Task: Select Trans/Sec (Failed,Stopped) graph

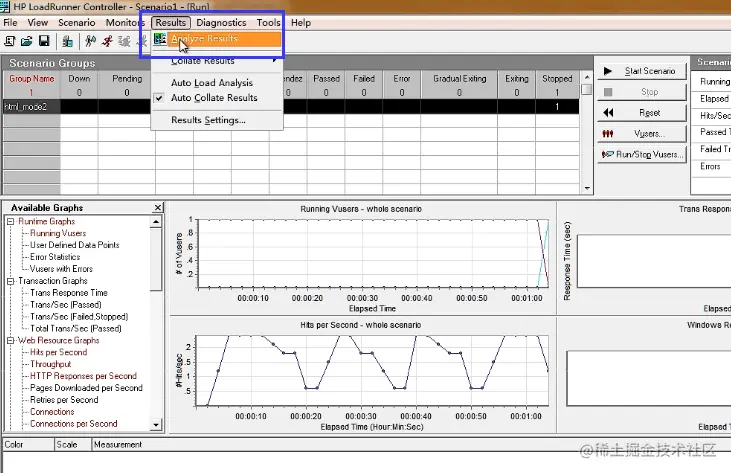Action: 79,317
